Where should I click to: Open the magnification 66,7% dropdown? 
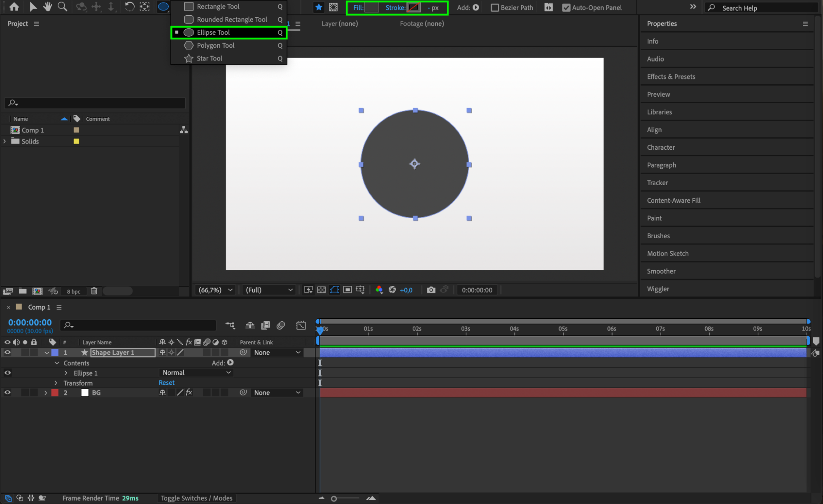216,290
